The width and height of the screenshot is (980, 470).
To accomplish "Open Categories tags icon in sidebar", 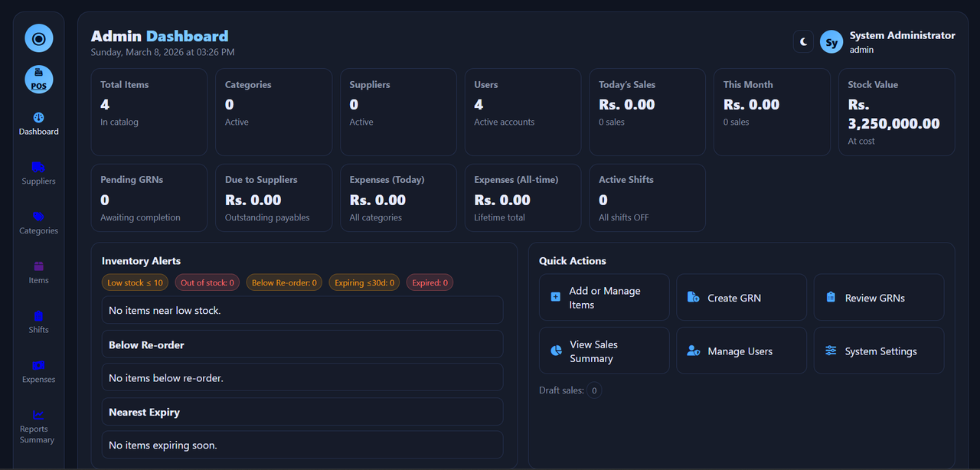I will click(x=39, y=217).
